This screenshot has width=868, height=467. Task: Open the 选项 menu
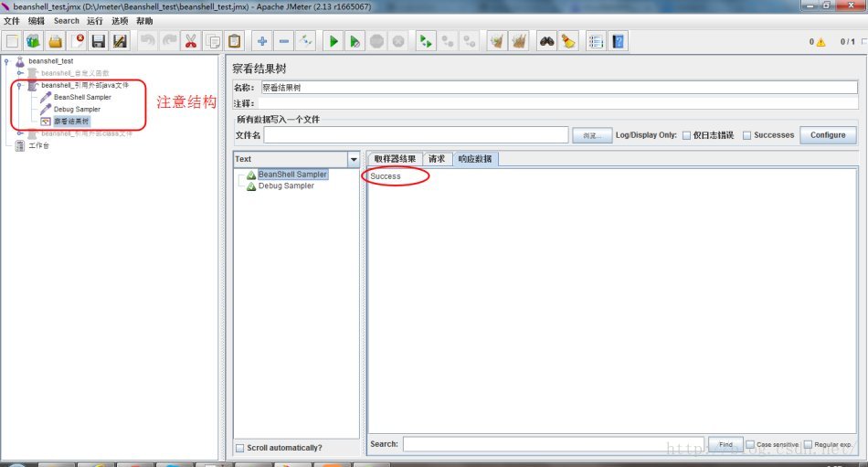click(120, 21)
